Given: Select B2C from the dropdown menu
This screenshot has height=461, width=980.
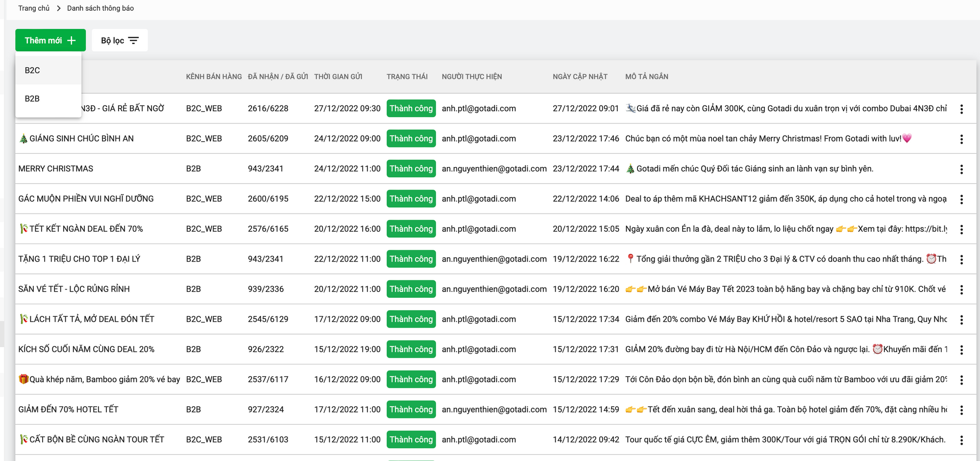Looking at the screenshot, I should tap(33, 71).
